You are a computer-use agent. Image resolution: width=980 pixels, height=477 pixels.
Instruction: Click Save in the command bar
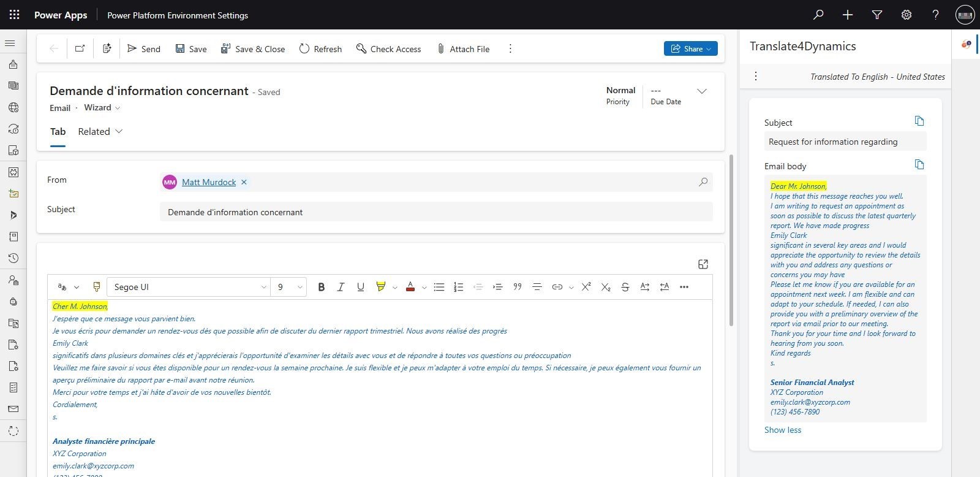click(191, 48)
